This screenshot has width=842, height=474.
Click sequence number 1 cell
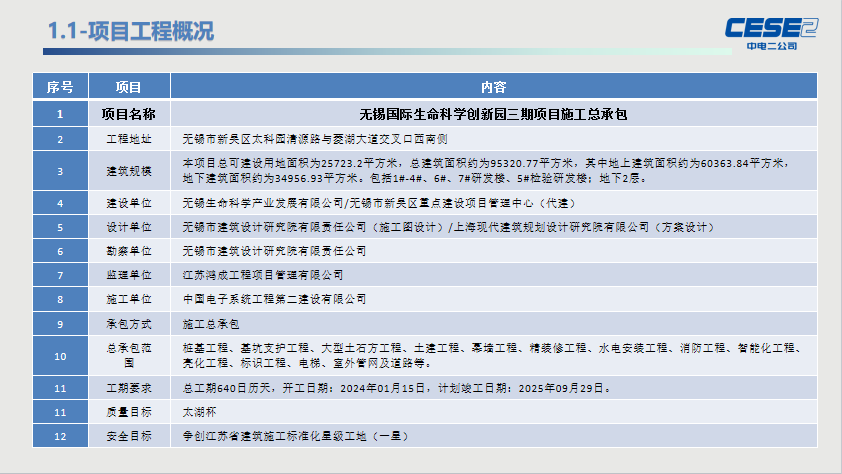click(x=60, y=114)
